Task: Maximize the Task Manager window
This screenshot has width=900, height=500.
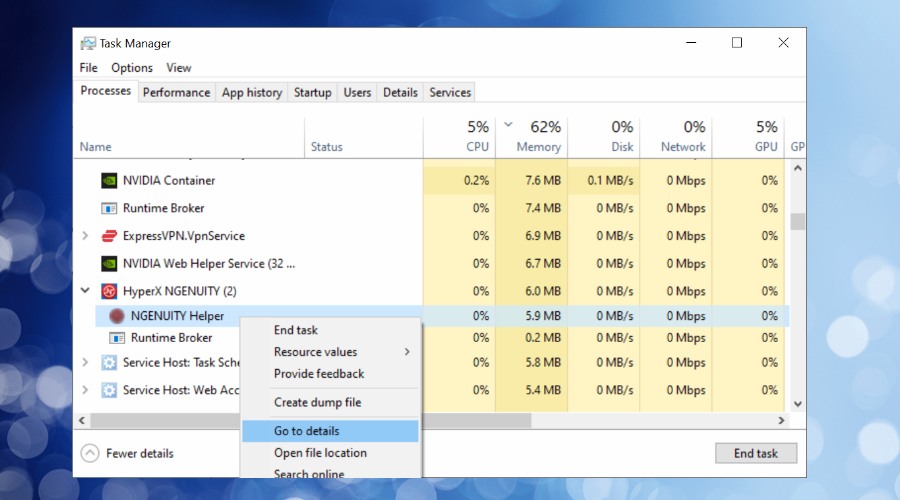Action: point(737,43)
